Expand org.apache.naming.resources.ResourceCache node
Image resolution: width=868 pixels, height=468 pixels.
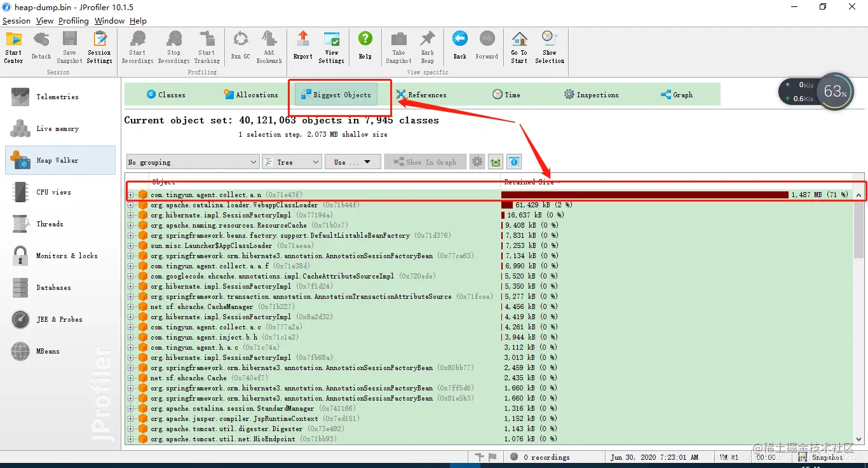coord(131,225)
